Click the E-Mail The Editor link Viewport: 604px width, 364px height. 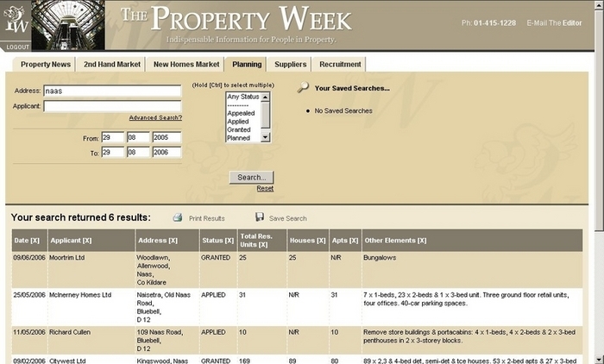[x=554, y=23]
